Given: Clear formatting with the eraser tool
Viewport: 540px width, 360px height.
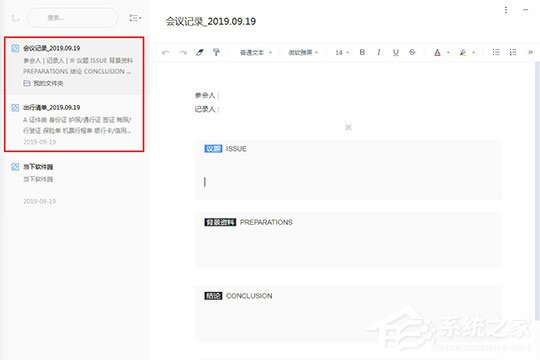Looking at the screenshot, I should pyautogui.click(x=200, y=52).
